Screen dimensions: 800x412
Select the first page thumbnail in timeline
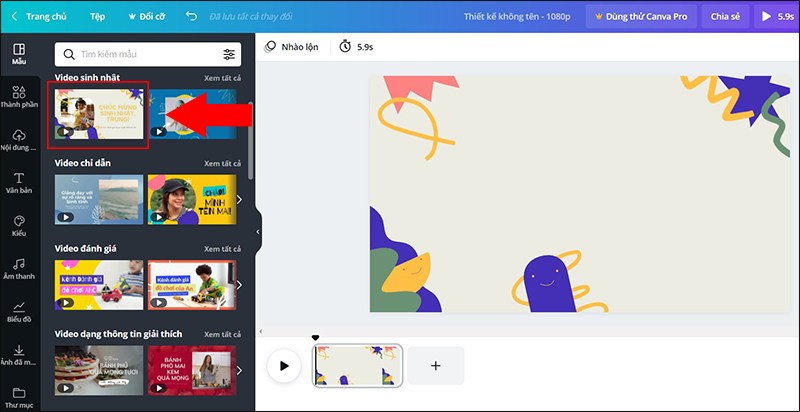click(x=357, y=366)
